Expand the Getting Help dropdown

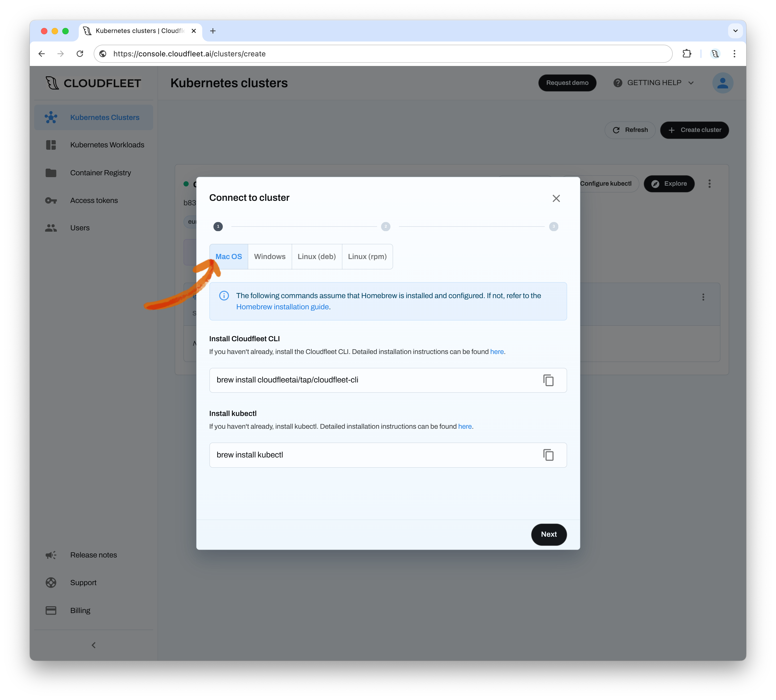tap(654, 83)
